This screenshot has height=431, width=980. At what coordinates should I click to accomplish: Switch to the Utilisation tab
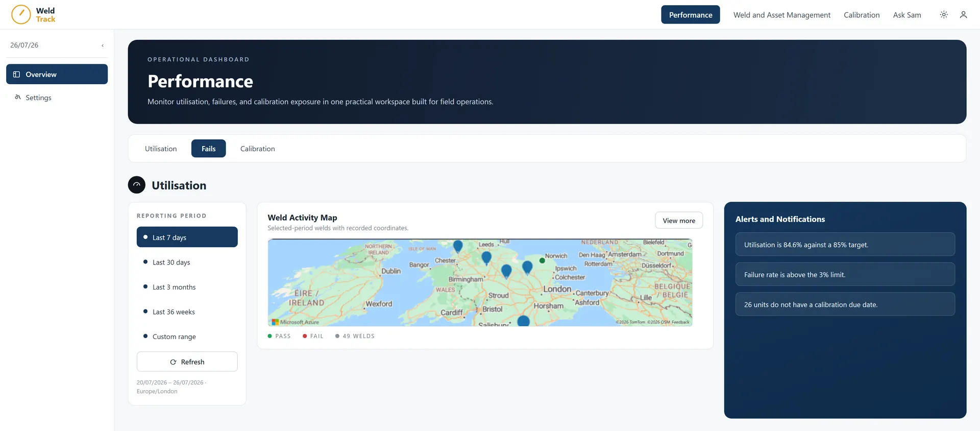pos(161,149)
